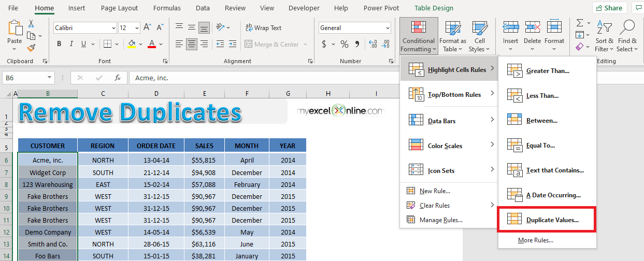Click the Format as Table icon

coord(453,36)
